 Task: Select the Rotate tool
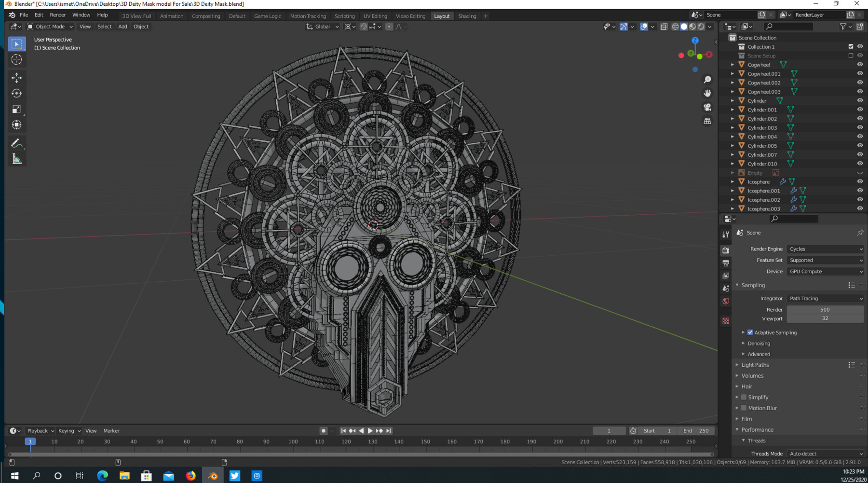click(x=16, y=93)
